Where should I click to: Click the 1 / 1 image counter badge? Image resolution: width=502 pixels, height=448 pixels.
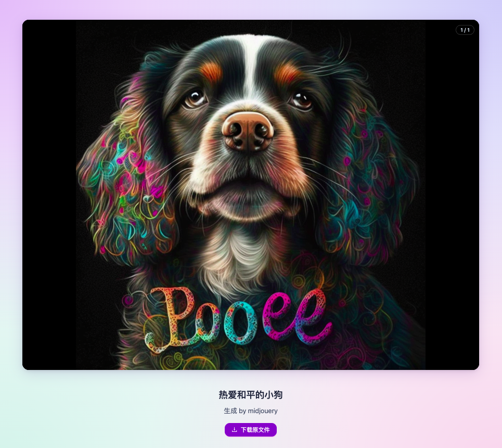coord(465,30)
